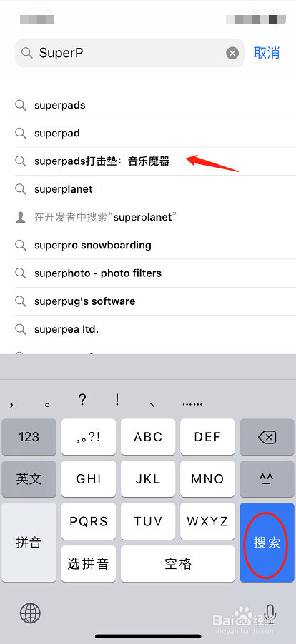Tap the 选拼音 key
This screenshot has height=644, width=296.
coord(89,563)
